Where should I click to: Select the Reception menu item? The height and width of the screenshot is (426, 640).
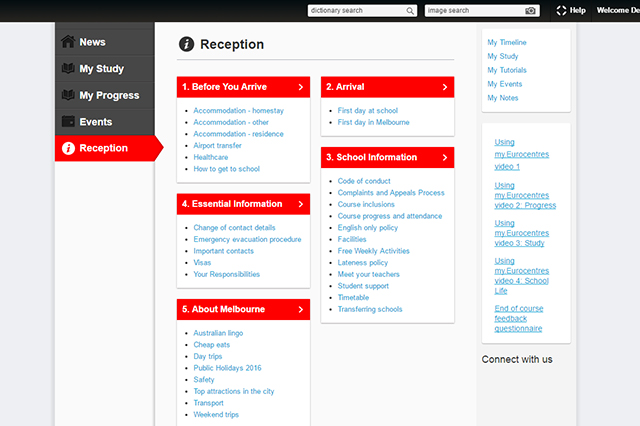tap(109, 148)
